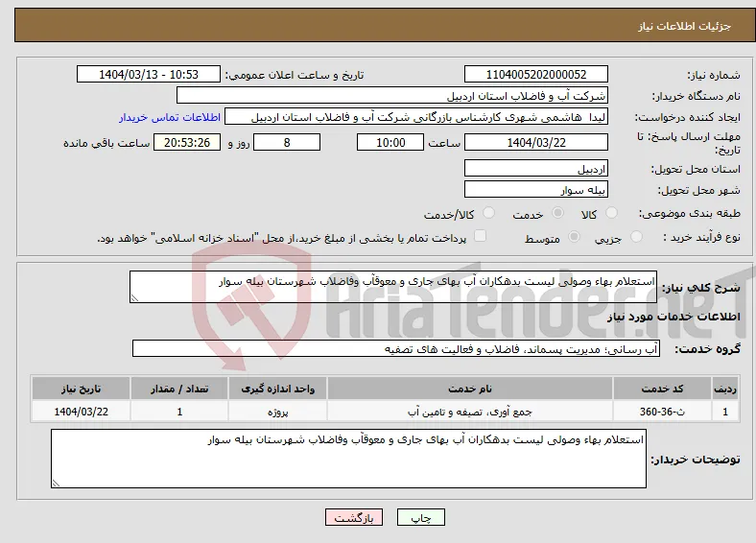Tick the اسناد خزانه اسلامی payment checkbox
756x543 pixels.
click(x=480, y=236)
